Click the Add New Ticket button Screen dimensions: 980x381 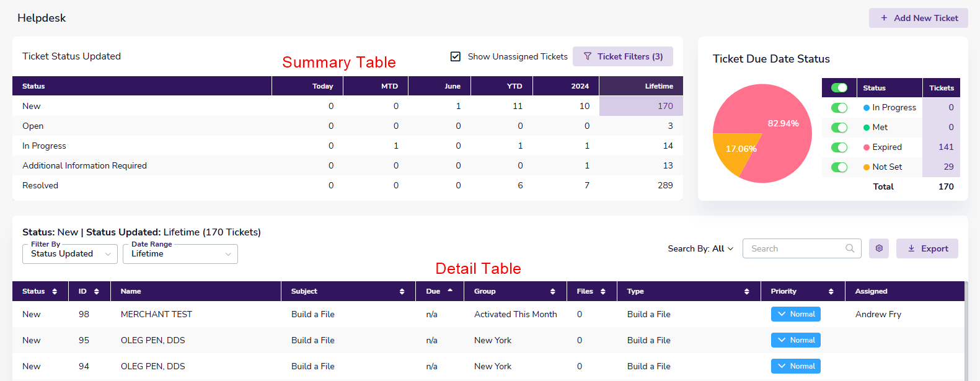[x=919, y=18]
